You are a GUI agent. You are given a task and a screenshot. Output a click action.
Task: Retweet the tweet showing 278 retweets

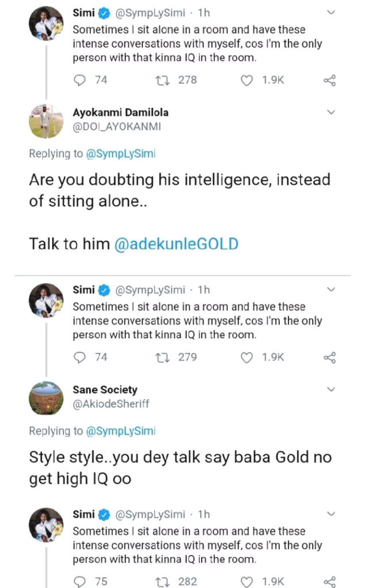163,80
